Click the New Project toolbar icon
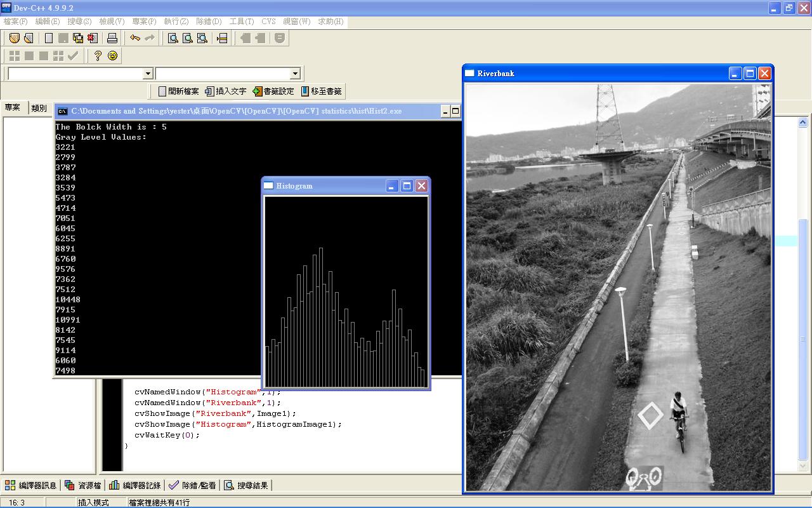Viewport: 812px width, 508px height. tap(14, 38)
